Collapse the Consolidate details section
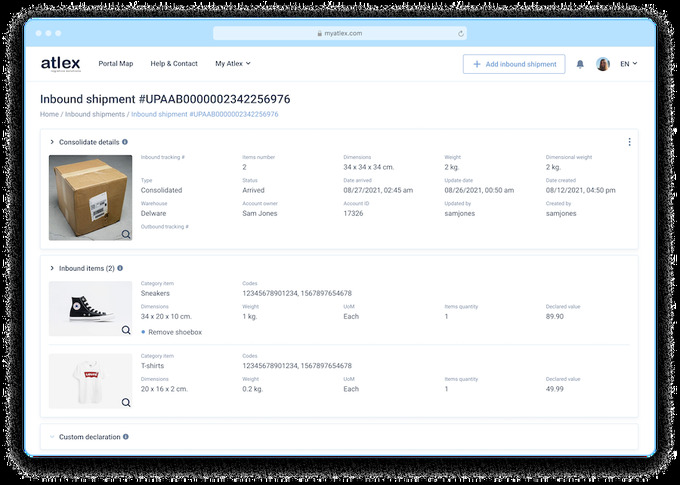Image resolution: width=680 pixels, height=485 pixels. (52, 142)
